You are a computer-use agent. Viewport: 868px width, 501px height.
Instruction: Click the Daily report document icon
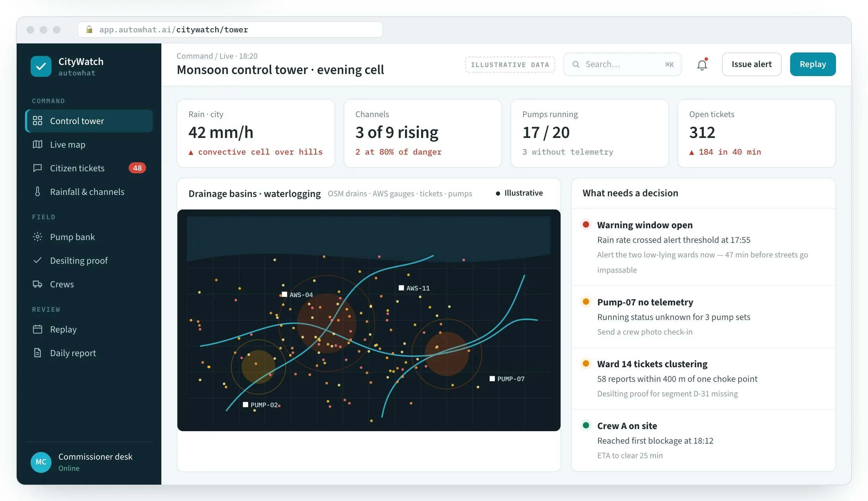coord(38,353)
